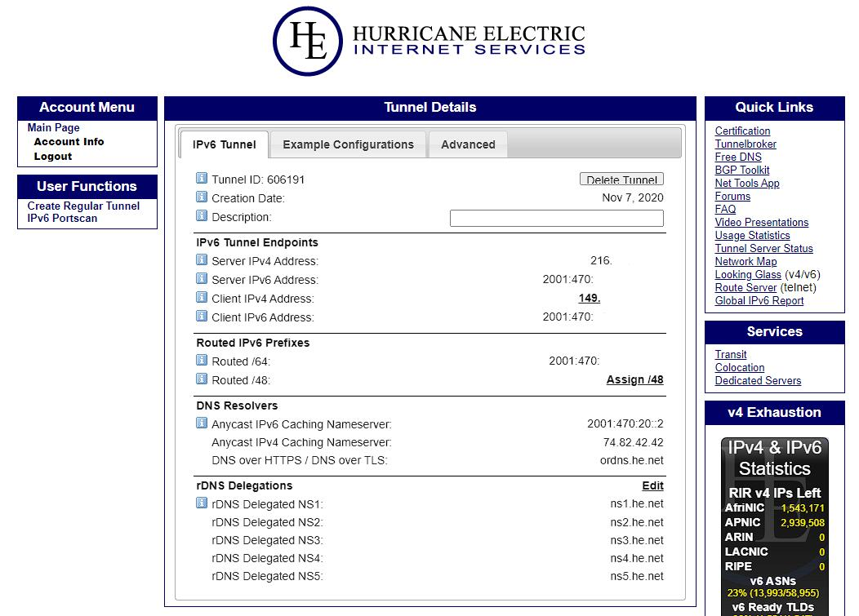This screenshot has height=616, width=859.
Task: Open the Example Configurations tab
Action: click(x=348, y=144)
